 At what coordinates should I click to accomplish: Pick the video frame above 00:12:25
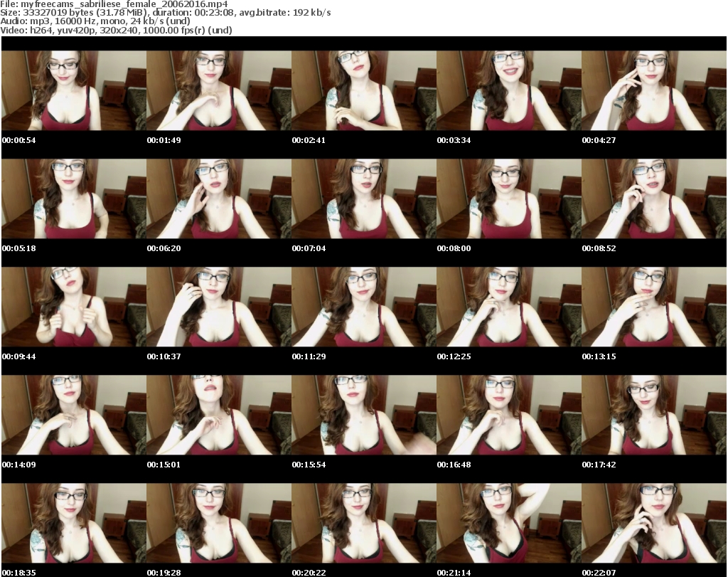[509, 307]
